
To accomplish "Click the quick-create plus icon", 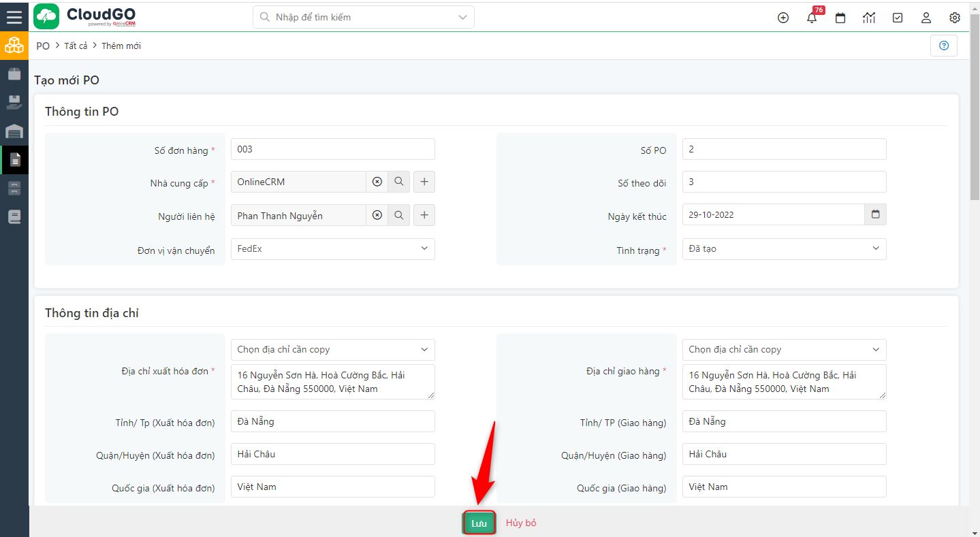I will point(783,18).
